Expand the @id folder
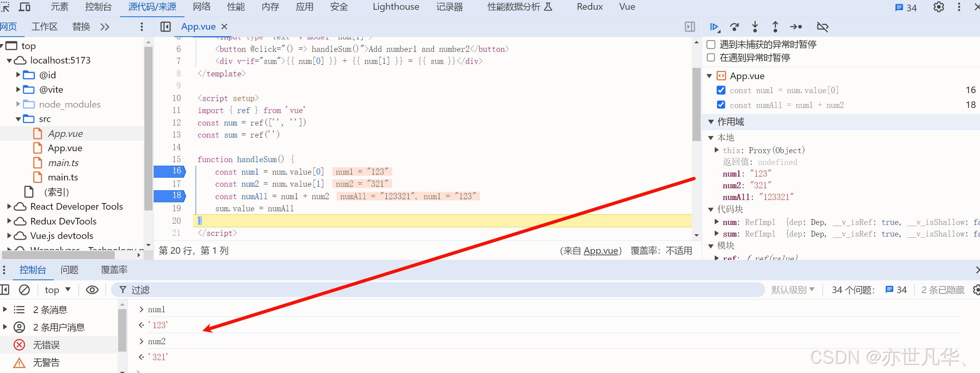 point(18,75)
